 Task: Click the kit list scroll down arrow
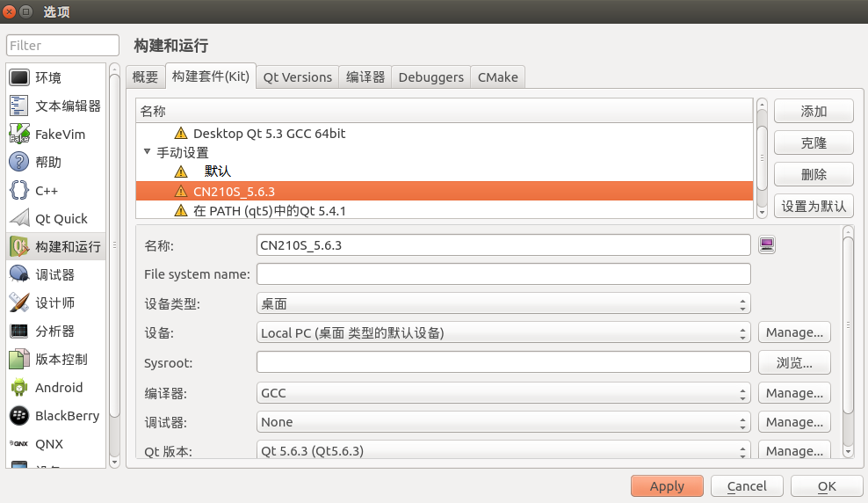coord(762,213)
